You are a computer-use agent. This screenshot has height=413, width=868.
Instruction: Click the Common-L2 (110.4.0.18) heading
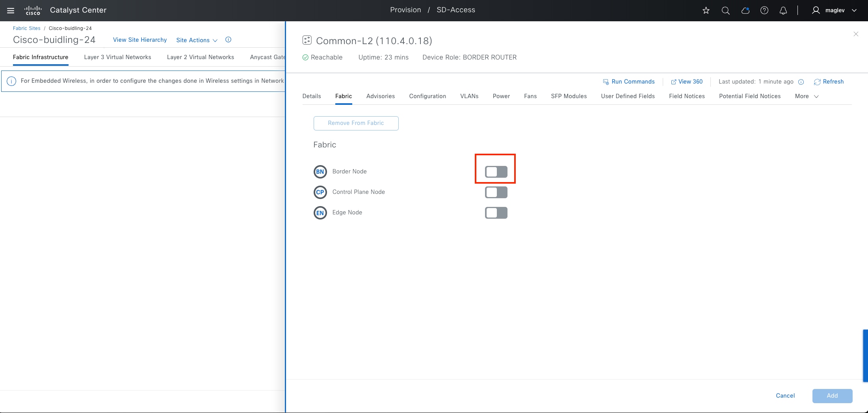[374, 41]
